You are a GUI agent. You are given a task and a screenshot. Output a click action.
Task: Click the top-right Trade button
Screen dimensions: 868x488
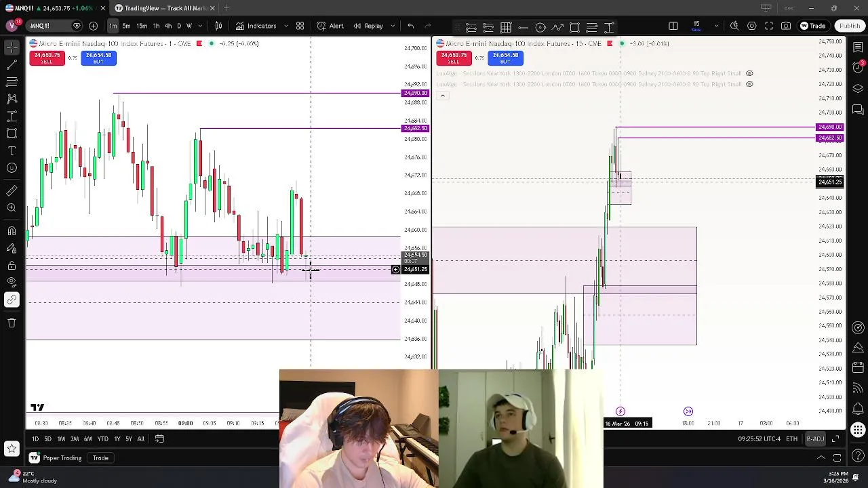click(813, 26)
